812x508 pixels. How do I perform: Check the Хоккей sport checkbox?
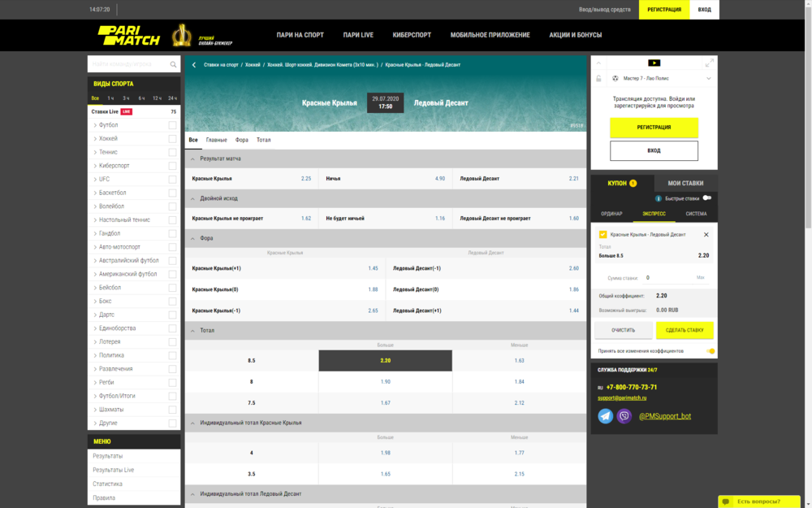point(172,138)
